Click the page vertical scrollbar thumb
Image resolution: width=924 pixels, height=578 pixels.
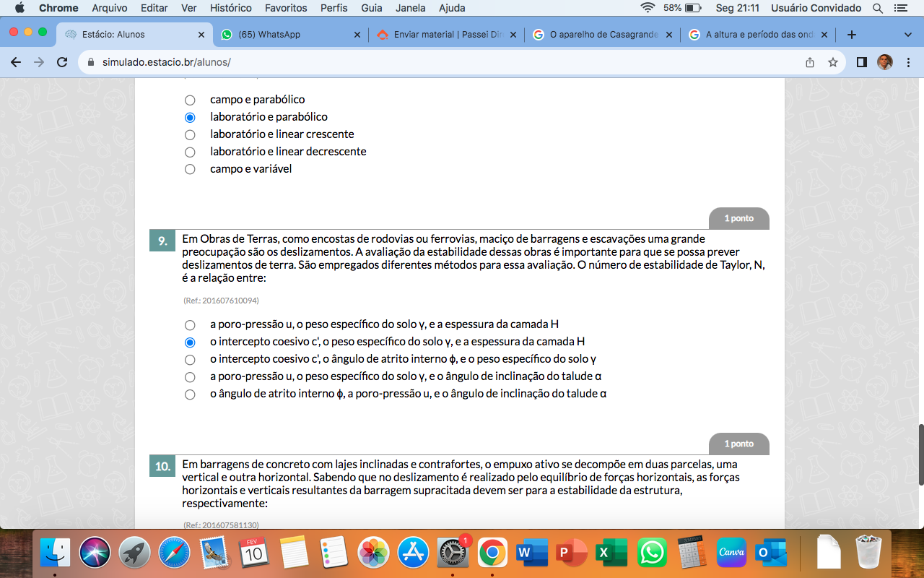pos(920,454)
